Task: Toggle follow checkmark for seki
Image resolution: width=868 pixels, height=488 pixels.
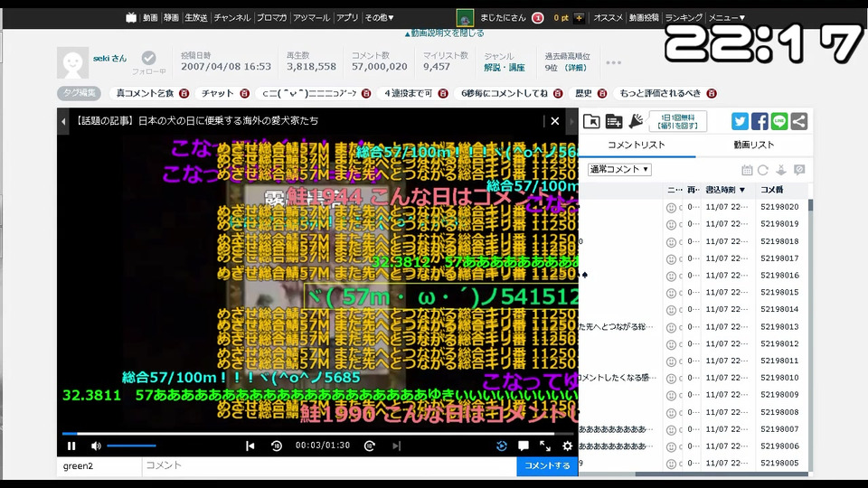Action: pyautogui.click(x=148, y=58)
